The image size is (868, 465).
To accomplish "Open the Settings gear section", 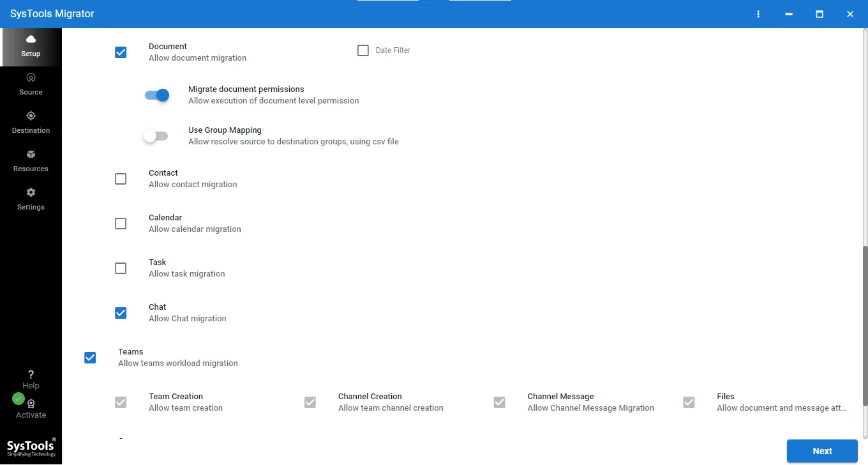I will pos(31,200).
